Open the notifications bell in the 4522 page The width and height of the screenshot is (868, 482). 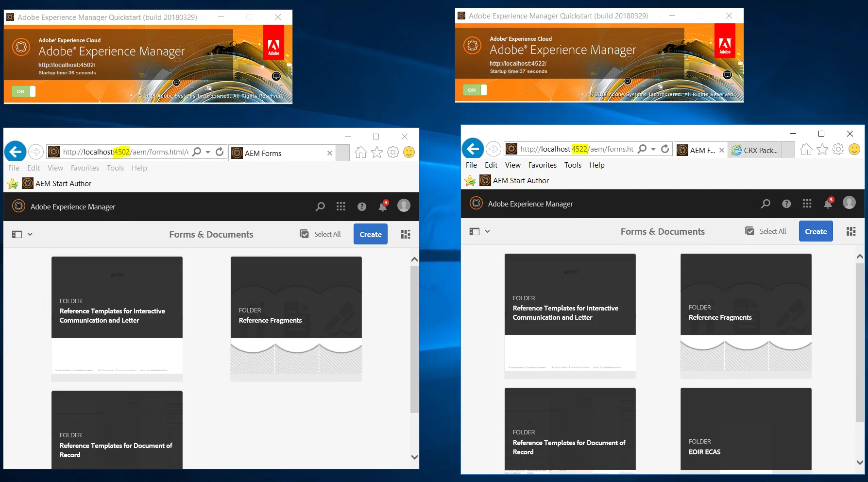(829, 203)
